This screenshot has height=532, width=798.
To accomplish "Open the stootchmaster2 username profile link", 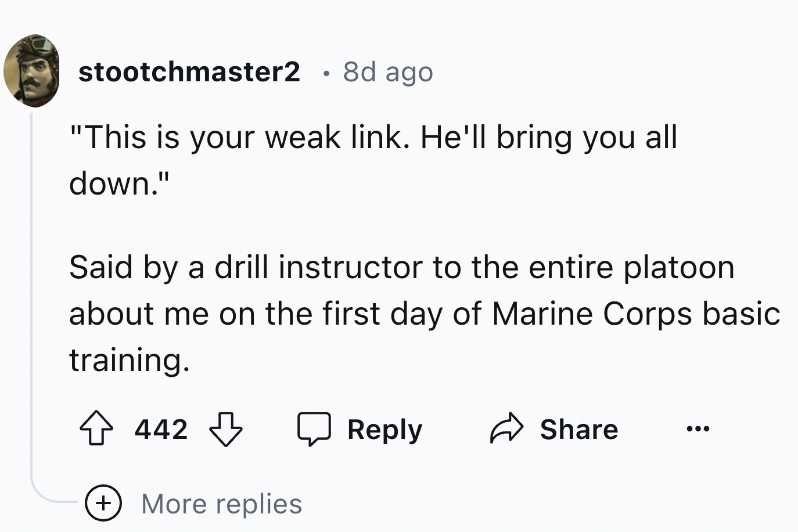I will tap(189, 71).
